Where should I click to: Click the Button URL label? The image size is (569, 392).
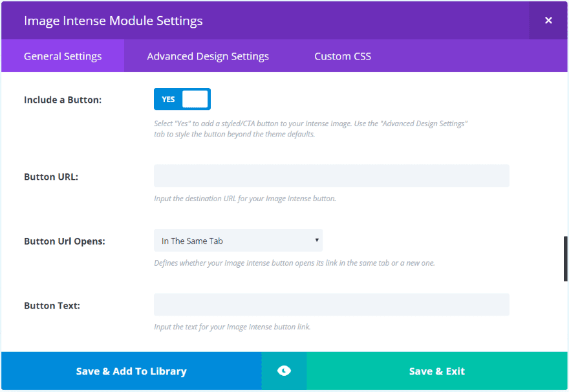pyautogui.click(x=51, y=177)
